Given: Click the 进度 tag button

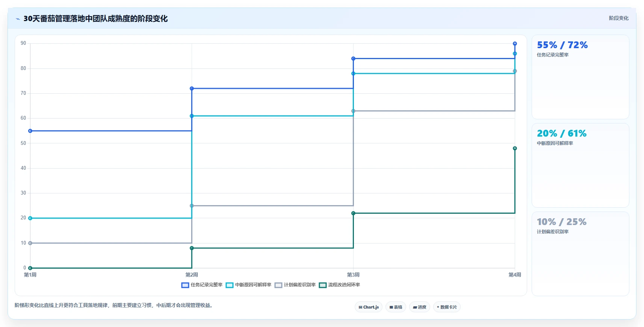Looking at the screenshot, I should 420,307.
